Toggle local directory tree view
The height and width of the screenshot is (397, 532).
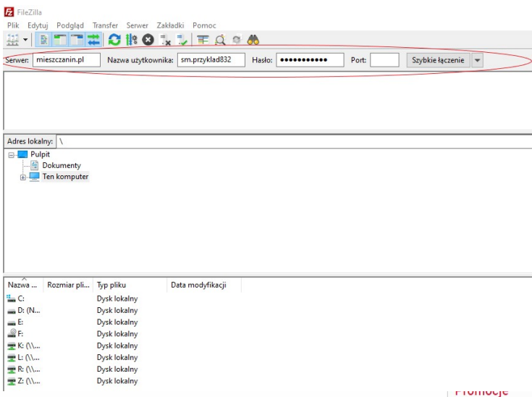(61, 41)
